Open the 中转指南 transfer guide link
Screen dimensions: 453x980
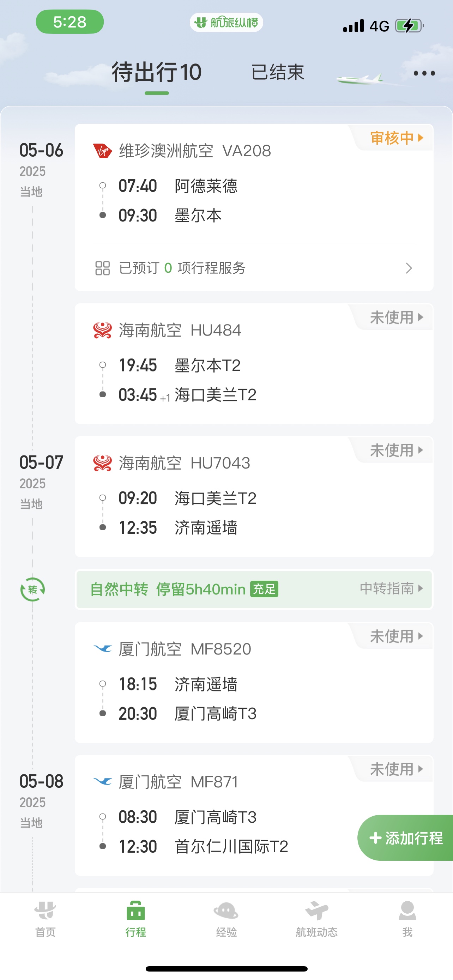point(391,588)
